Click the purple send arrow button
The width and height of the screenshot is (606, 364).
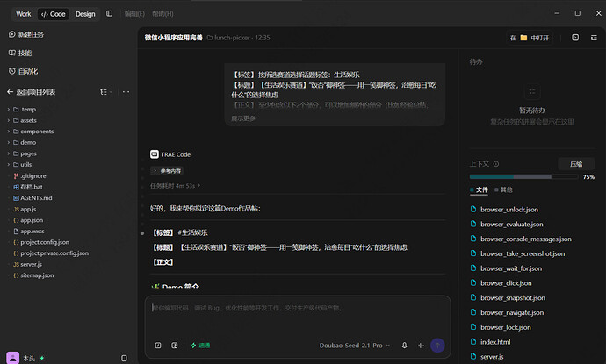click(437, 345)
